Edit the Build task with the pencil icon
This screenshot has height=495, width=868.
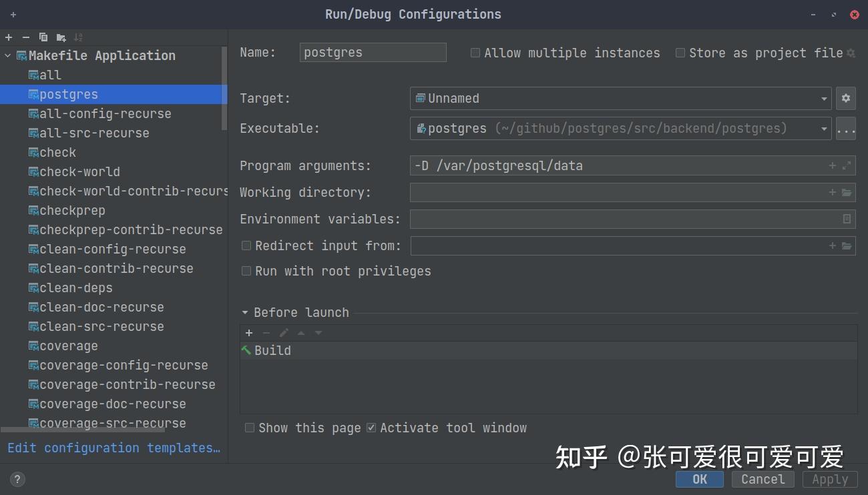pyautogui.click(x=284, y=332)
